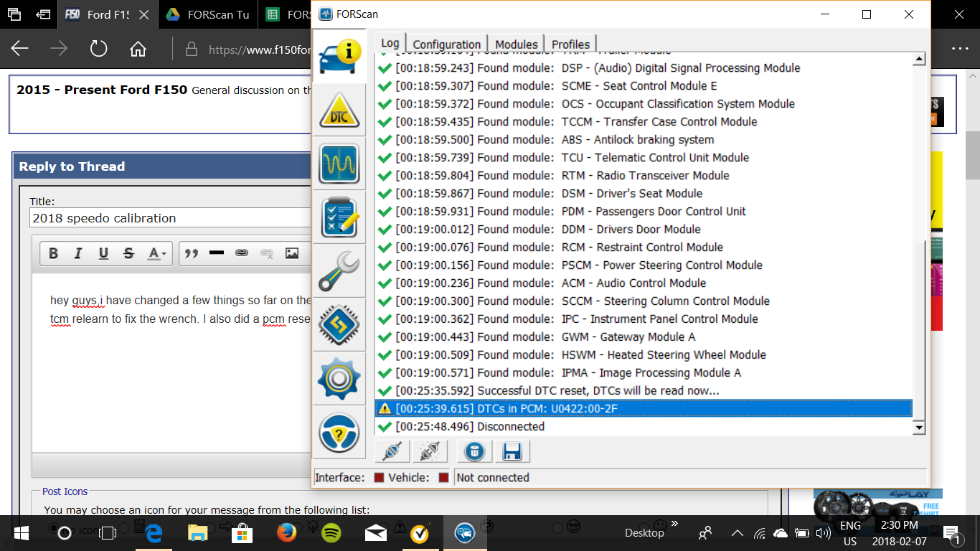Switch to the FORScan Tu Google Drive tab
This screenshot has height=551, width=980.
point(207,14)
